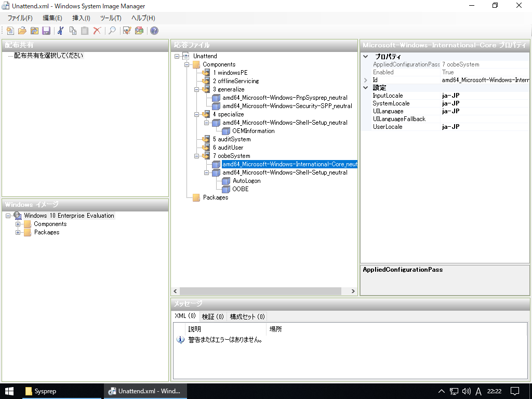Click the answer file scrollbar right arrow
The image size is (532, 399).
click(x=353, y=291)
